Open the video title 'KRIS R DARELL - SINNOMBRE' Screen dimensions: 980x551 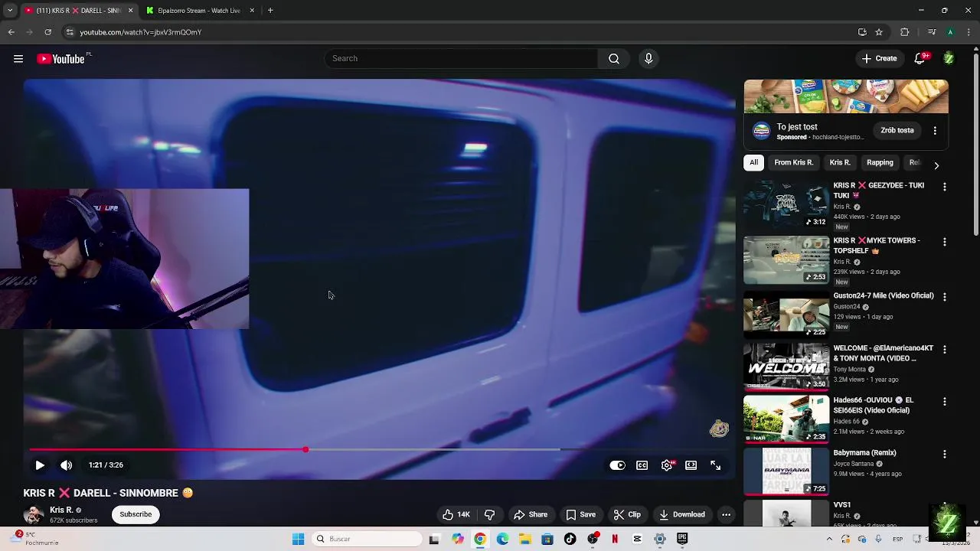click(x=108, y=494)
